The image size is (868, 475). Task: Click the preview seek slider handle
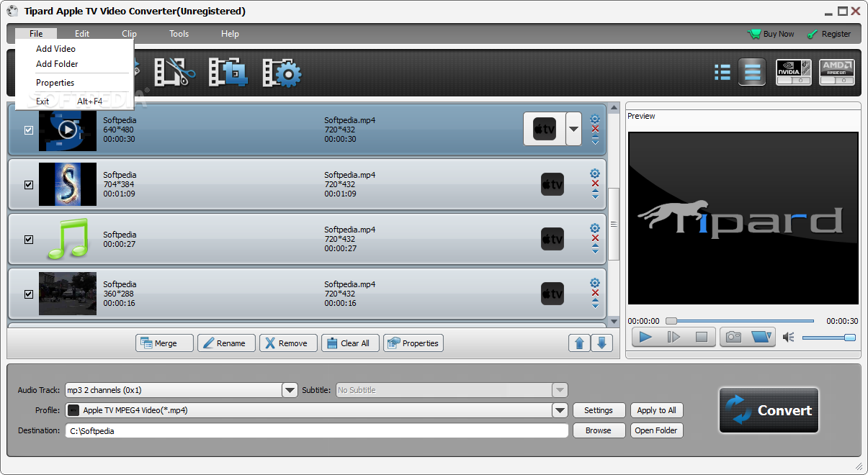pyautogui.click(x=671, y=321)
